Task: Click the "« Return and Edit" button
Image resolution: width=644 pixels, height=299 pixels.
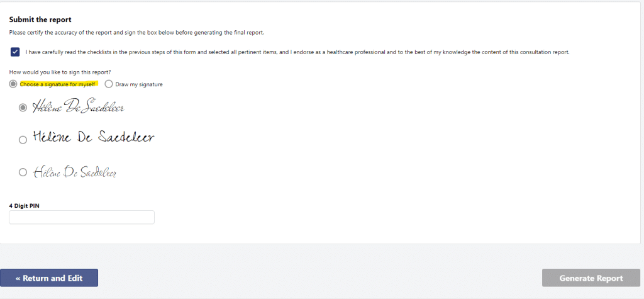Action: (49, 278)
